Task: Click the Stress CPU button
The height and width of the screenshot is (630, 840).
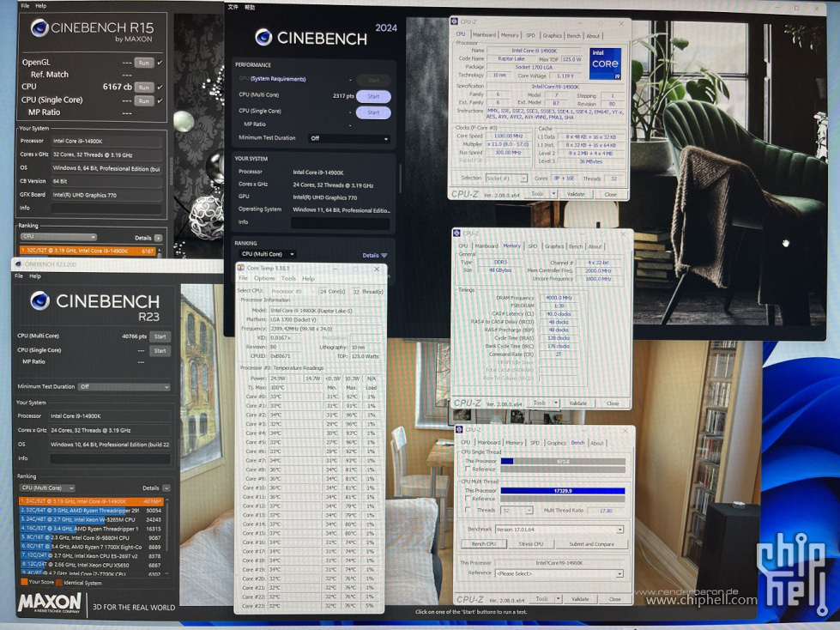Action: [x=531, y=544]
